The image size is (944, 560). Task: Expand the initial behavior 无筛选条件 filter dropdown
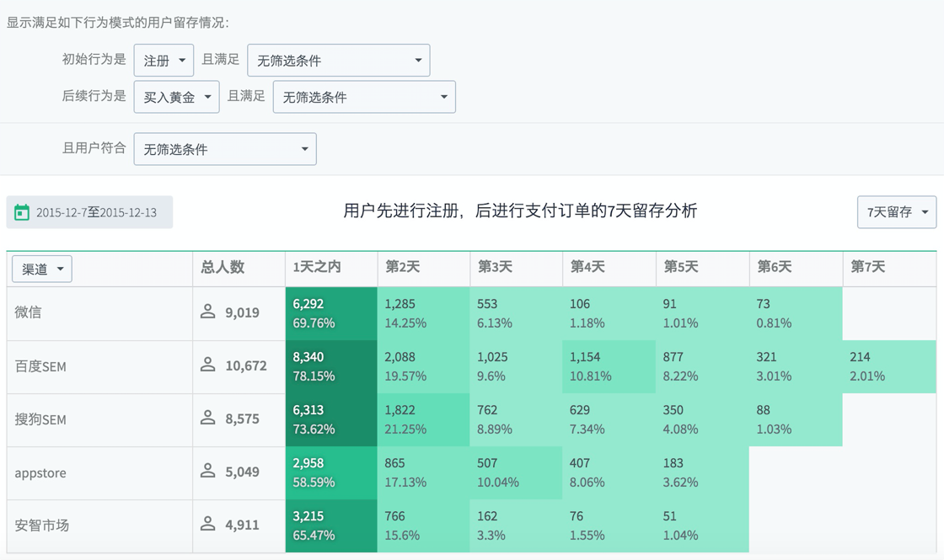tap(338, 61)
